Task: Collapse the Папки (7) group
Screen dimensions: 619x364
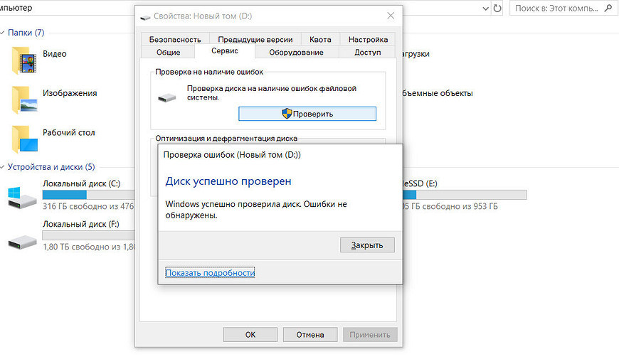Action: [4, 33]
